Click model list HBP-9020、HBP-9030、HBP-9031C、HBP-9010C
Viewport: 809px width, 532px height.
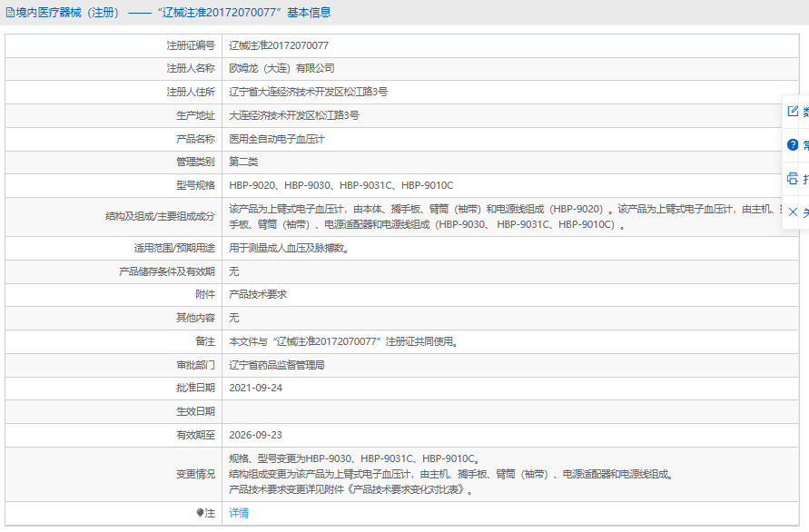coord(341,185)
